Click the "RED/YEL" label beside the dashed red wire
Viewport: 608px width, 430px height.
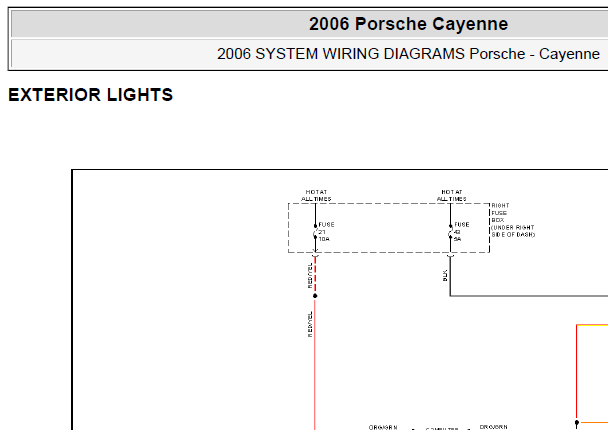point(310,275)
